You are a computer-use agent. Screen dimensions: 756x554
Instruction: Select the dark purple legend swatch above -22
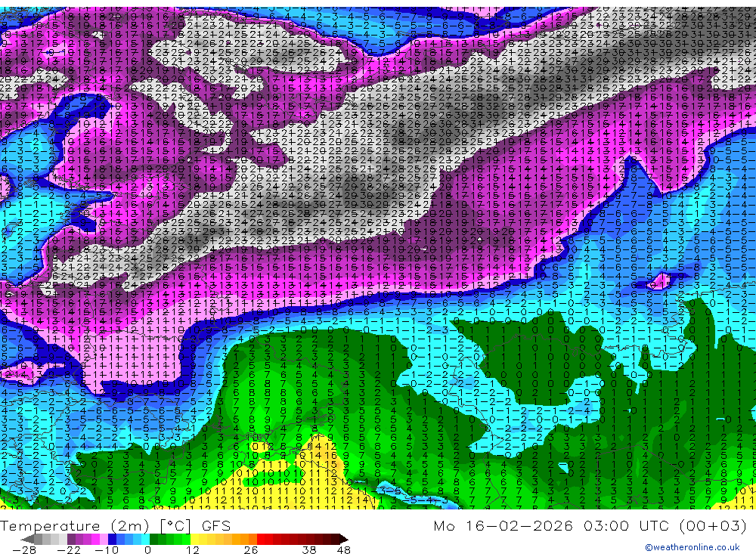[71, 540]
